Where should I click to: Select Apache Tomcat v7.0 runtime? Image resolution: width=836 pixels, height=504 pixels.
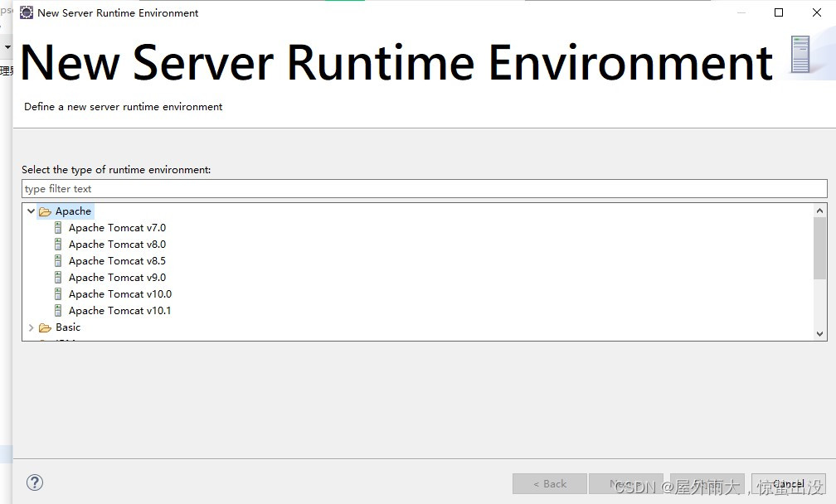pyautogui.click(x=117, y=228)
